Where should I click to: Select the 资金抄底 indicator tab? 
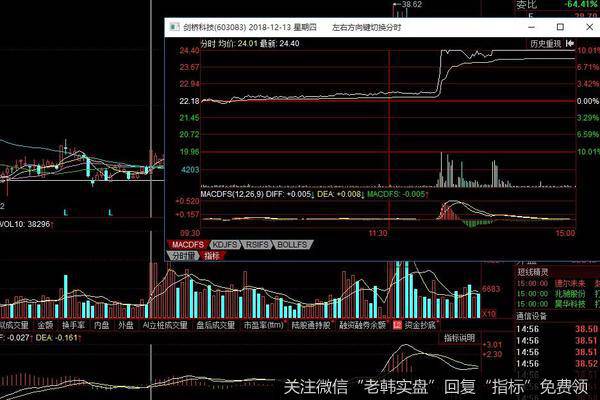pyautogui.click(x=420, y=325)
